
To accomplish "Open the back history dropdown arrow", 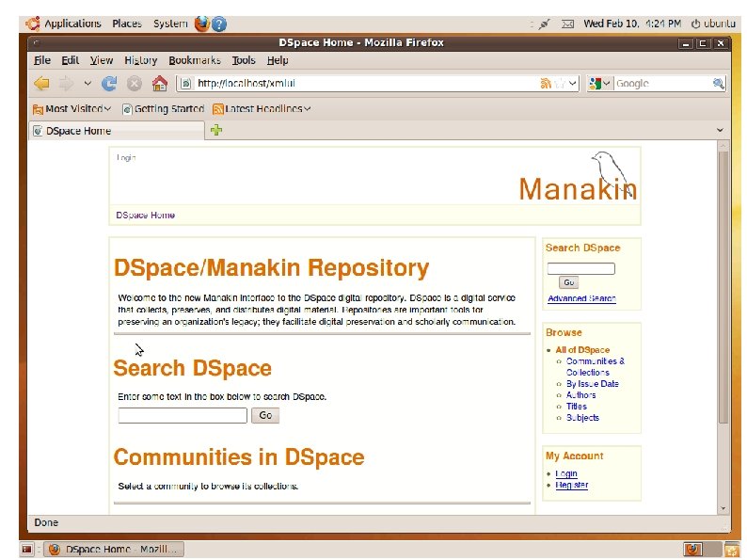I will click(87, 84).
